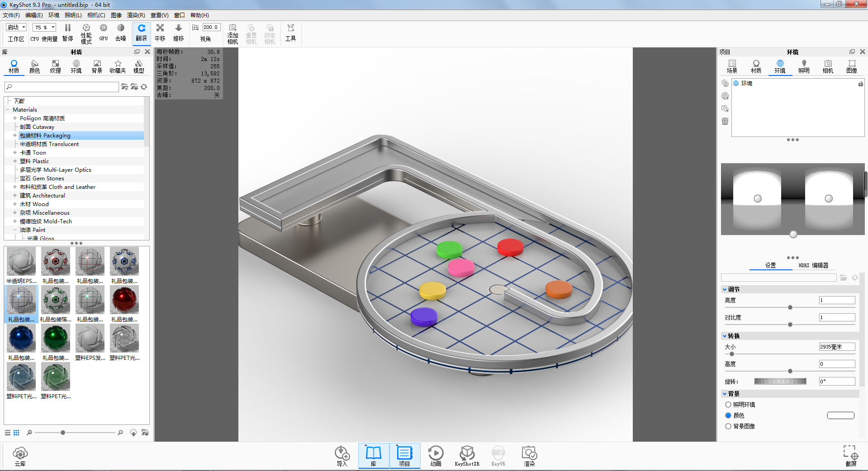Open the tools (工具) toolbar button
Image resolution: width=868 pixels, height=471 pixels.
tap(290, 33)
